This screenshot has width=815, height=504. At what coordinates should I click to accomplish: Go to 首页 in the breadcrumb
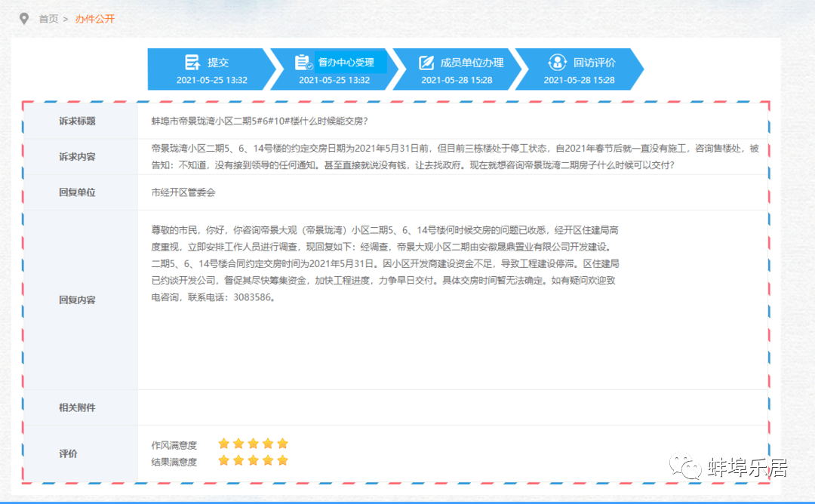(x=48, y=19)
